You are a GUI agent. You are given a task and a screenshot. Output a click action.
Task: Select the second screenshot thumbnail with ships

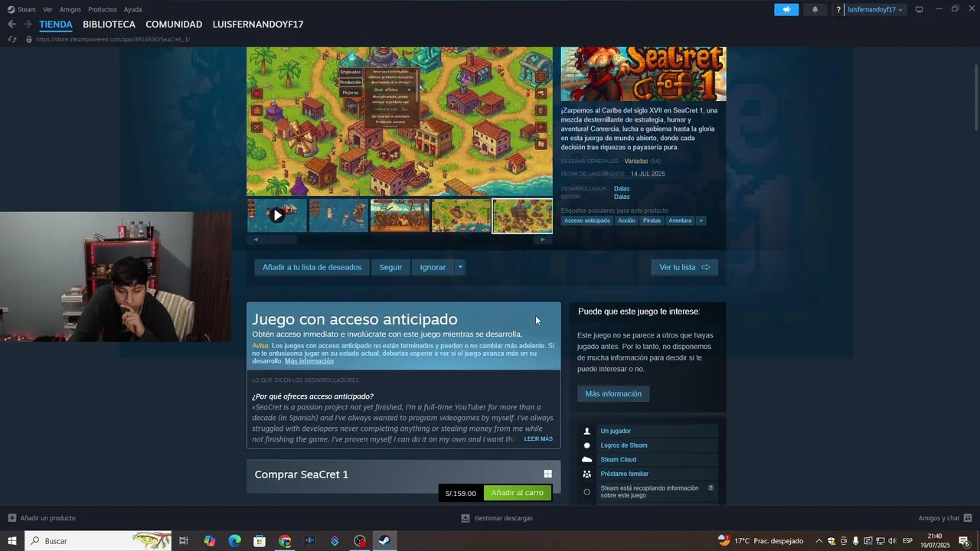pos(338,216)
